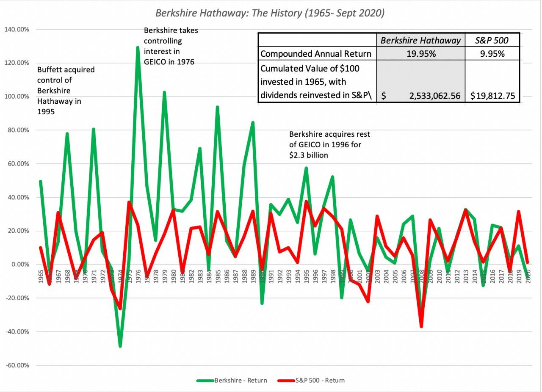Select the acquires rest of GEICO annotation

(x=330, y=145)
